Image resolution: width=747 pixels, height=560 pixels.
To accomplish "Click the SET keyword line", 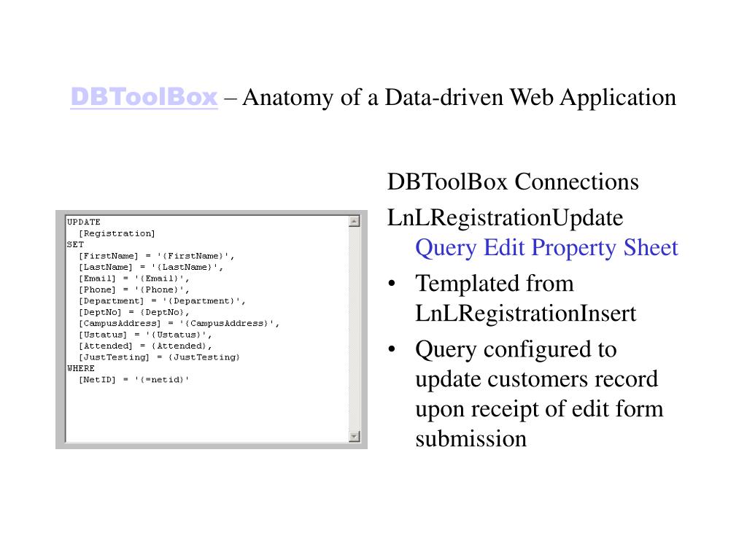I will (75, 244).
